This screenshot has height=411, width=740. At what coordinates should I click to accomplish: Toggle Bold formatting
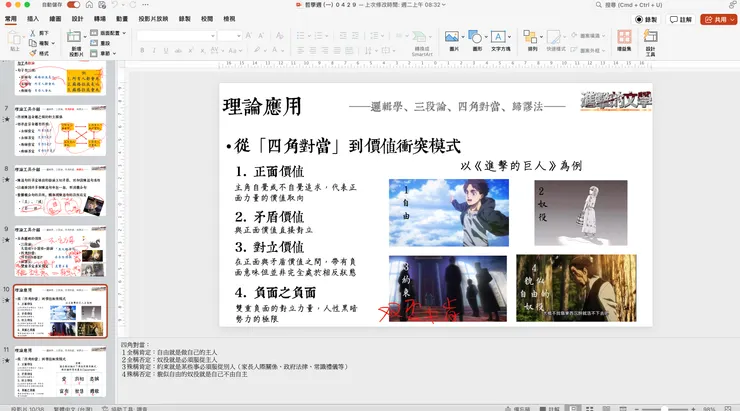tap(142, 50)
